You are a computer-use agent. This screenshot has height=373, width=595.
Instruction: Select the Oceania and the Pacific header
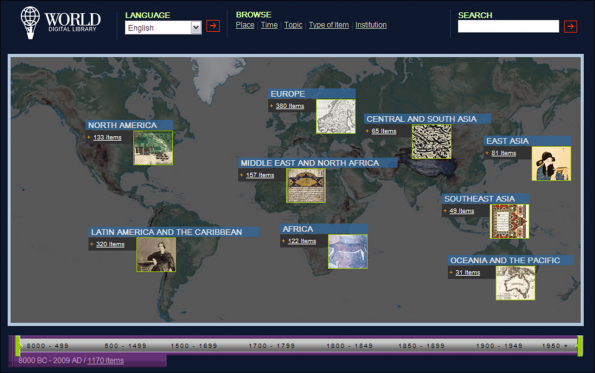(511, 260)
